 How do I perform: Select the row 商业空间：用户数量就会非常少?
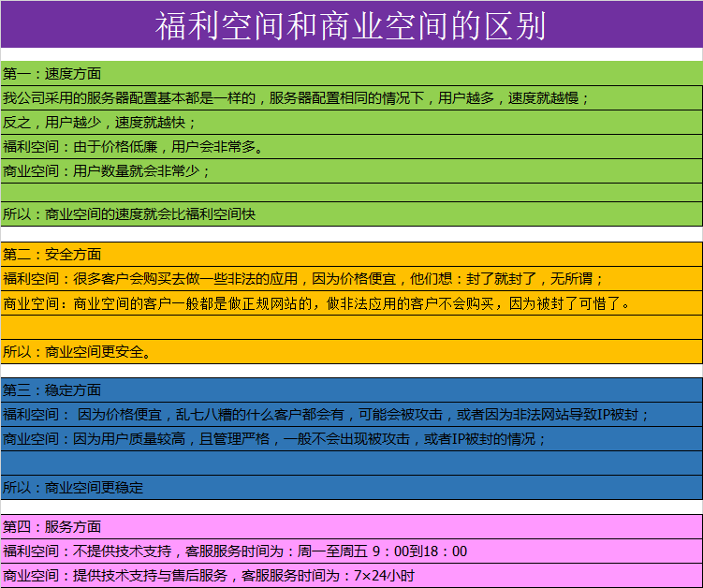point(107,171)
